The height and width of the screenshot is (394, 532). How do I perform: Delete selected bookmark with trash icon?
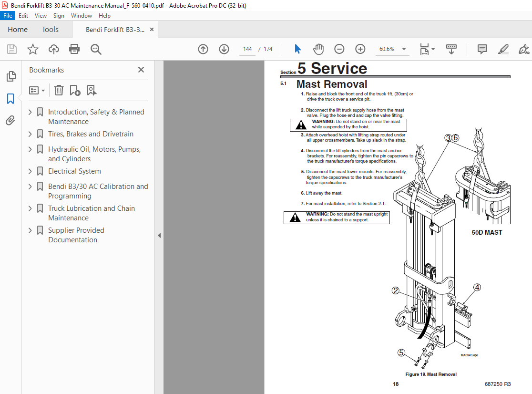(59, 90)
